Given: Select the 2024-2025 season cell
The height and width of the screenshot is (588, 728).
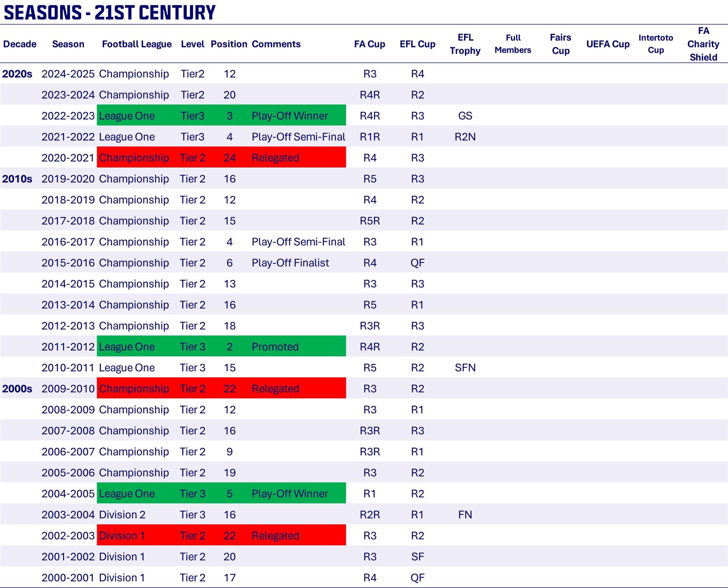Looking at the screenshot, I should click(x=68, y=73).
